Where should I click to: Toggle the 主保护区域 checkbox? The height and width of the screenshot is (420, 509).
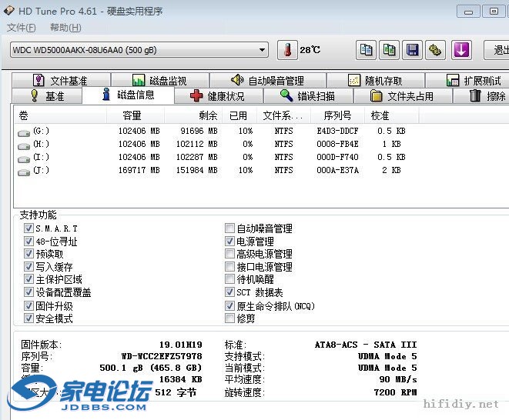28,279
